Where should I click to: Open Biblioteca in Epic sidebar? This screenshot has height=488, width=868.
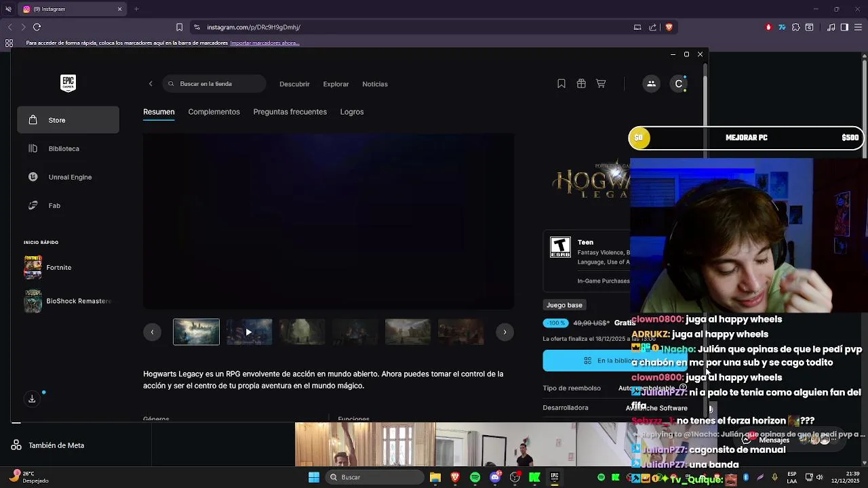click(68, 148)
